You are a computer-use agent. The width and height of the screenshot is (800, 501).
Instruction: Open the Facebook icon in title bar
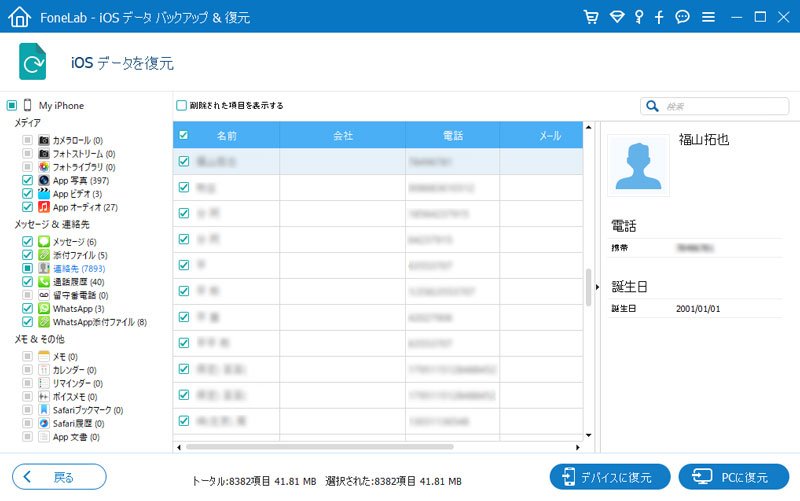click(x=659, y=17)
